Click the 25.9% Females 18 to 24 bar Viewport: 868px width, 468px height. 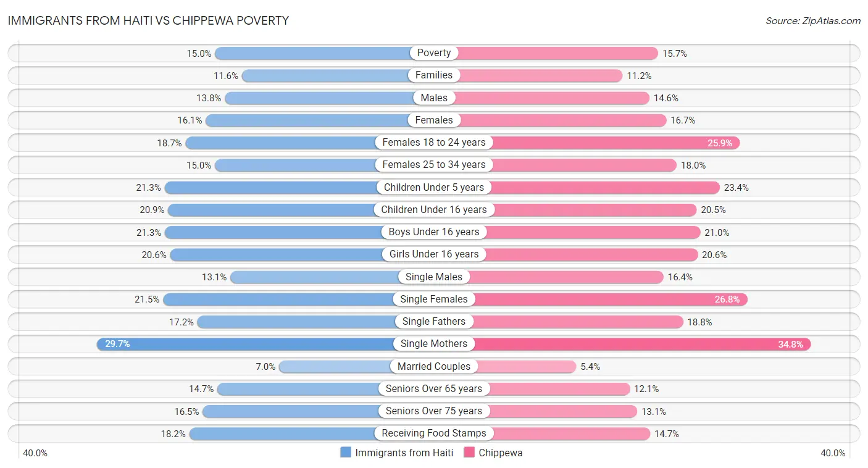(611, 143)
